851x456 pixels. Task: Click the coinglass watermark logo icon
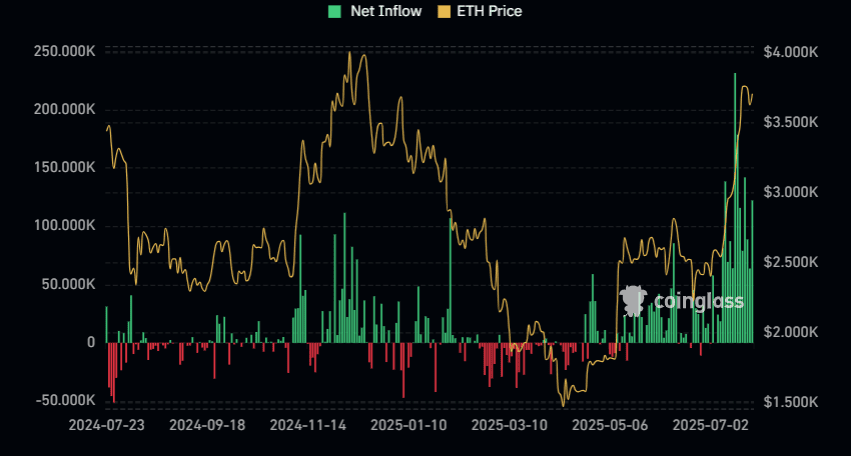click(x=632, y=299)
